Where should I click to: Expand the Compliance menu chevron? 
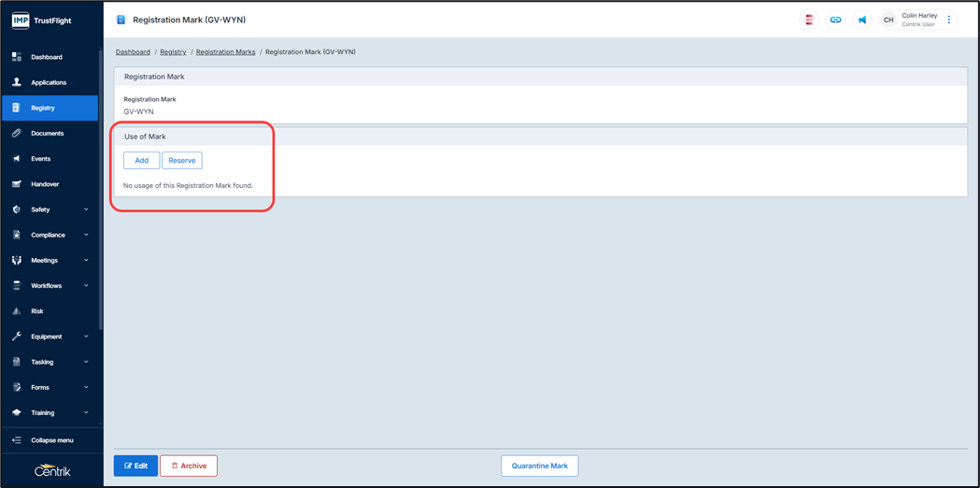coord(86,236)
